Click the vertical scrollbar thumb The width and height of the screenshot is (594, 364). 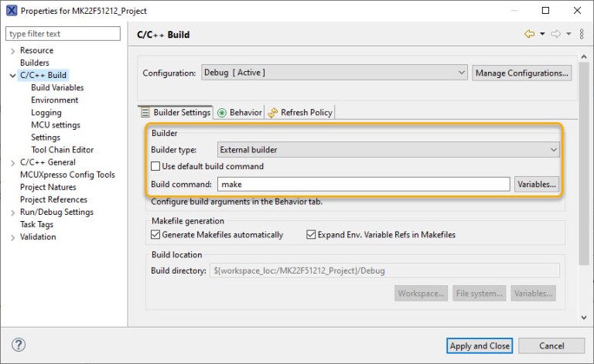[583, 163]
